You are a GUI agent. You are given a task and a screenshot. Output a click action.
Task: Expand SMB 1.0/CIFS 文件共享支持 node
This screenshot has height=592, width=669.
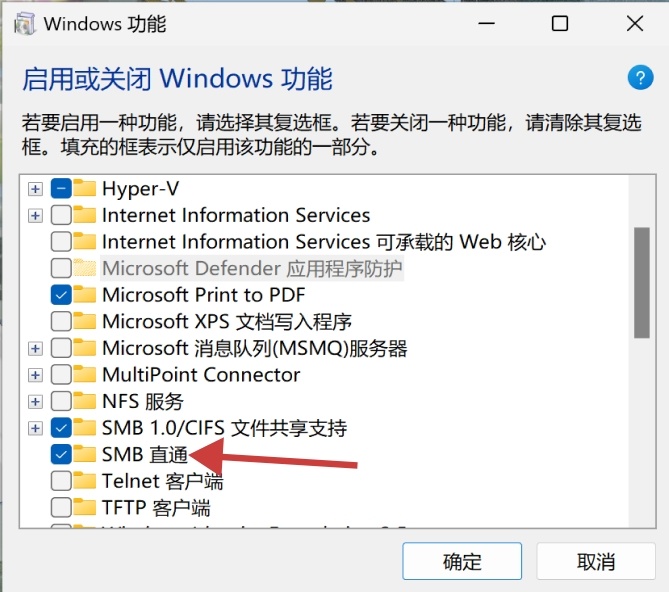[36, 428]
